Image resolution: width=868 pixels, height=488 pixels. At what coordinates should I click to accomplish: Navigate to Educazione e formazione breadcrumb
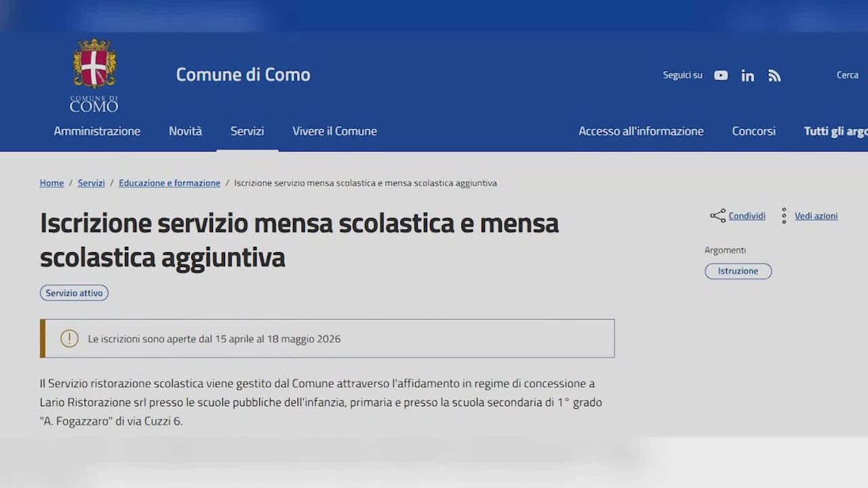[170, 182]
